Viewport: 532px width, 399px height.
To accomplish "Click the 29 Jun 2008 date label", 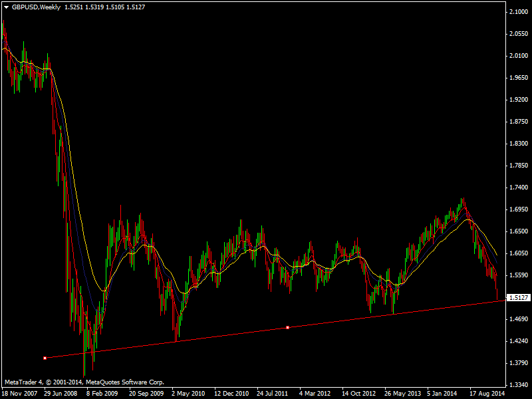I will click(61, 394).
